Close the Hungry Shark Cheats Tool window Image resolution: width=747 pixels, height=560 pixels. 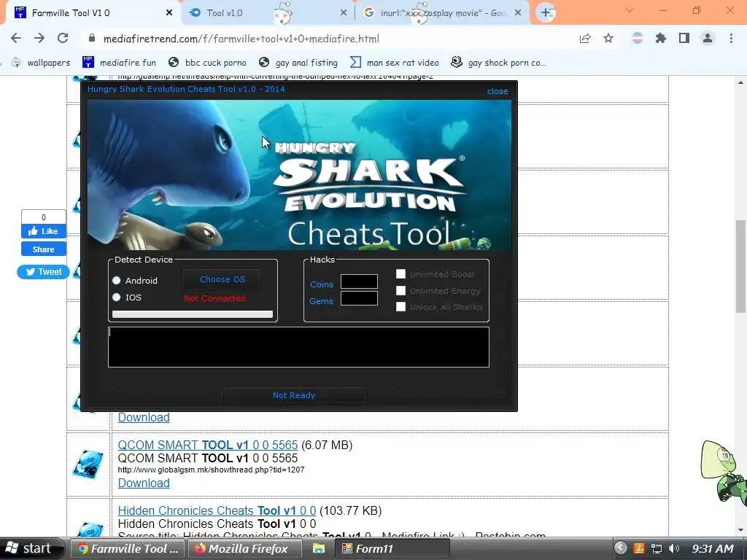tap(498, 91)
